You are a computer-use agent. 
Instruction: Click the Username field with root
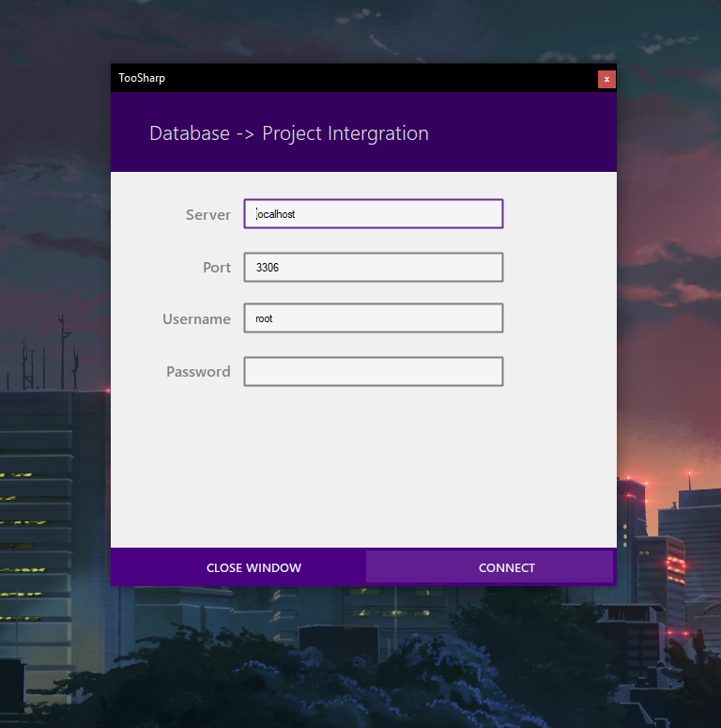point(374,318)
